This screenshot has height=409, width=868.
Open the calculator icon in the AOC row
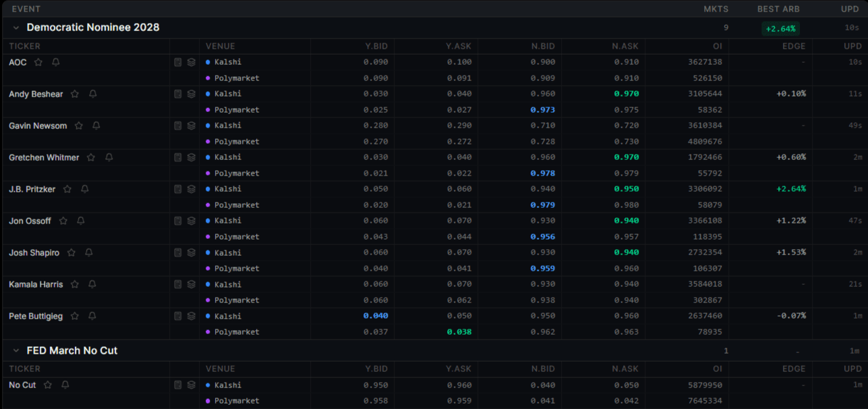pyautogui.click(x=178, y=62)
